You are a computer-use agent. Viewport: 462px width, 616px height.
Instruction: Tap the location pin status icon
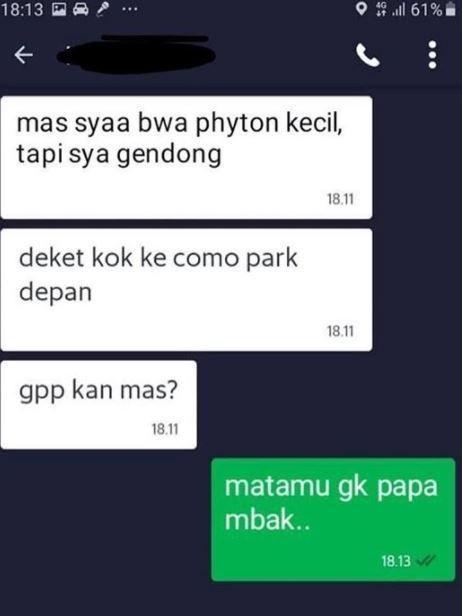361,9
